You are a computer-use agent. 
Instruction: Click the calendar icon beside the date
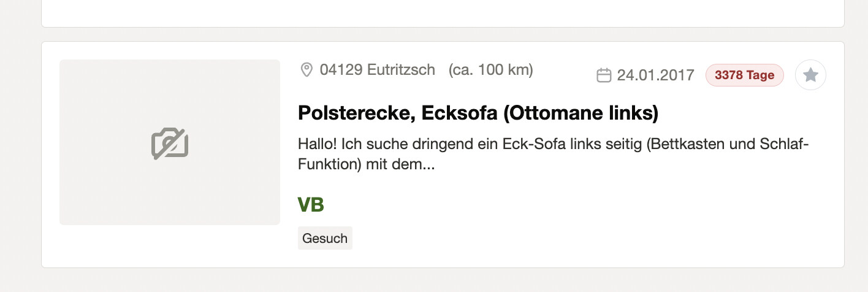604,75
